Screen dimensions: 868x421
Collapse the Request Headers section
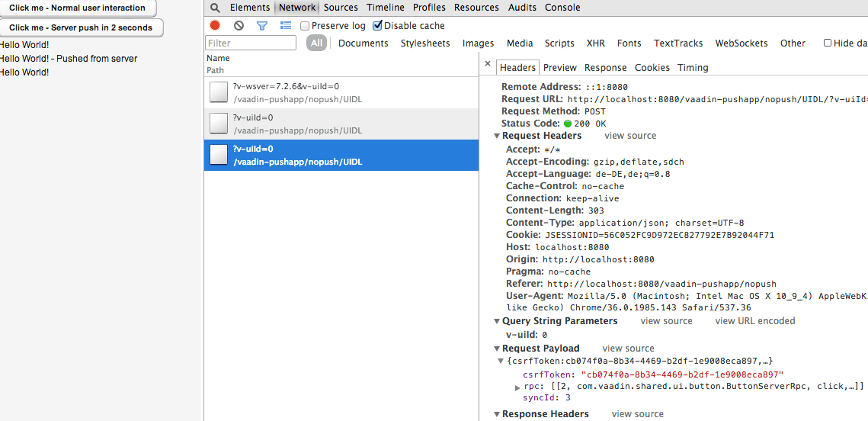(497, 136)
